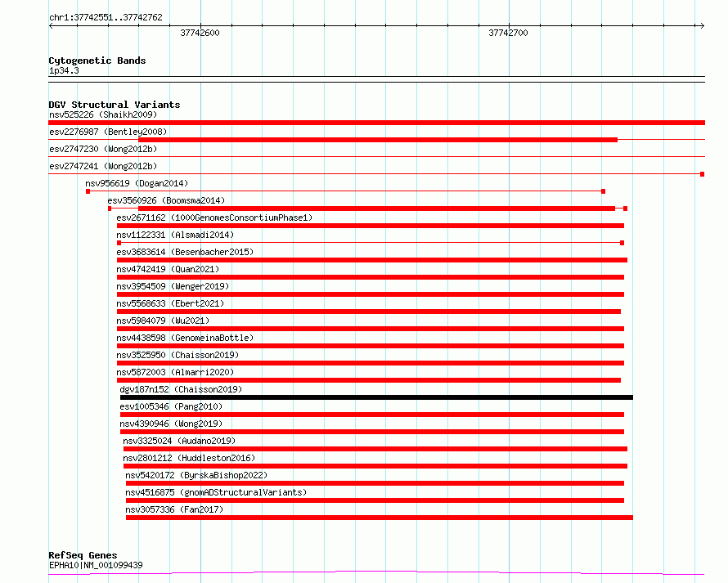
Task: Click the nsv3525950 (Chaisson2019) label
Action: (x=178, y=355)
